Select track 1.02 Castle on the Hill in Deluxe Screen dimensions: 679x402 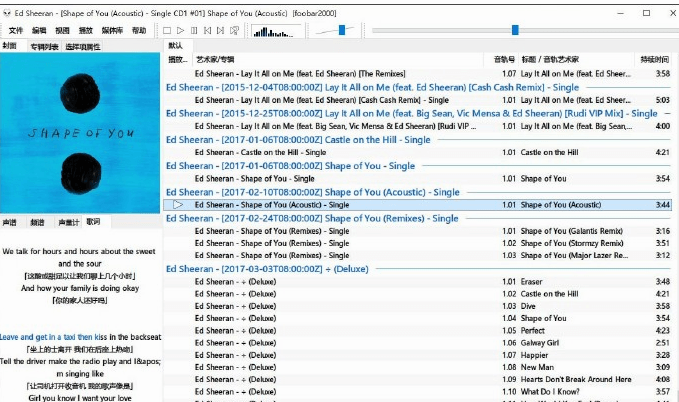pyautogui.click(x=418, y=294)
